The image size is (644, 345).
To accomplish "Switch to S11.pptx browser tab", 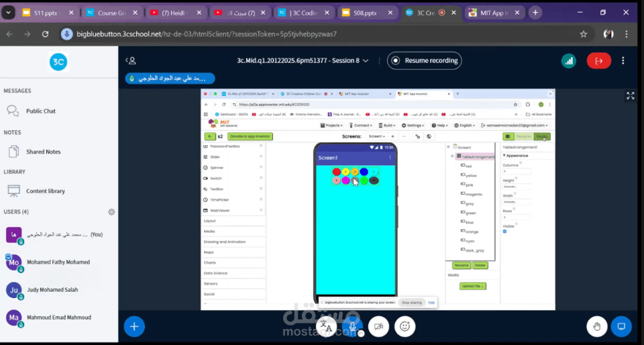I will pyautogui.click(x=48, y=13).
